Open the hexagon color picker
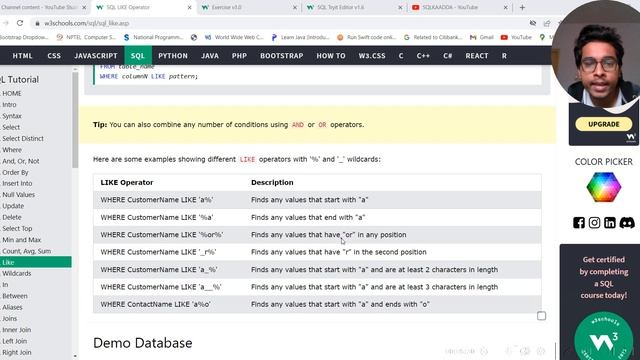This screenshot has width=640, height=360. point(604,187)
